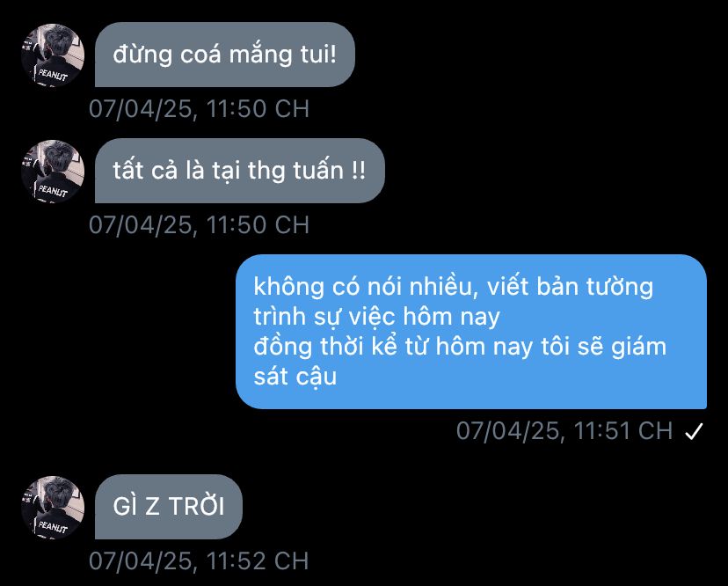Click the words "sát cậu" in blue message

pyautogui.click(x=295, y=377)
